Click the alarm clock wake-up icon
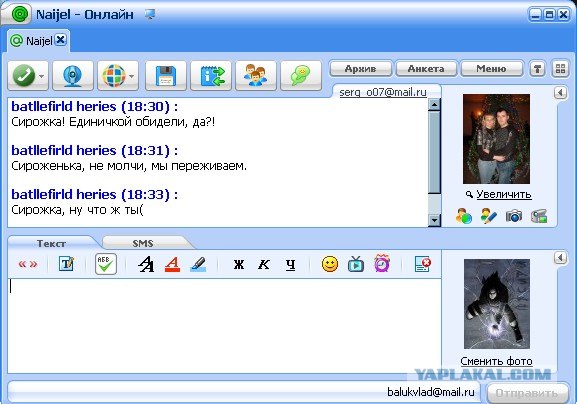577x404 pixels. 382,263
